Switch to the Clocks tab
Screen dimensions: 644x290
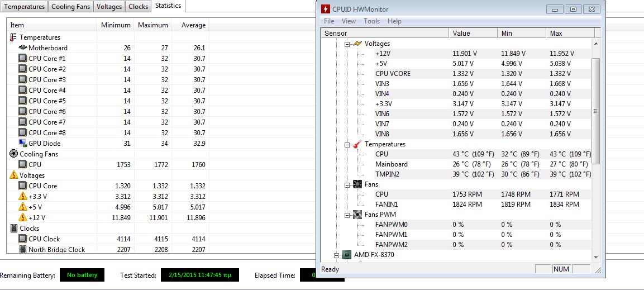tap(138, 7)
